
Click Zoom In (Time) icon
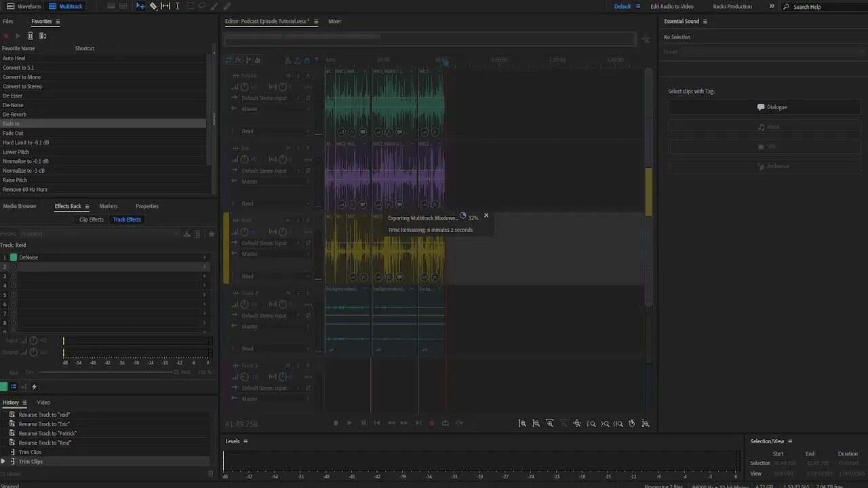[x=550, y=423]
